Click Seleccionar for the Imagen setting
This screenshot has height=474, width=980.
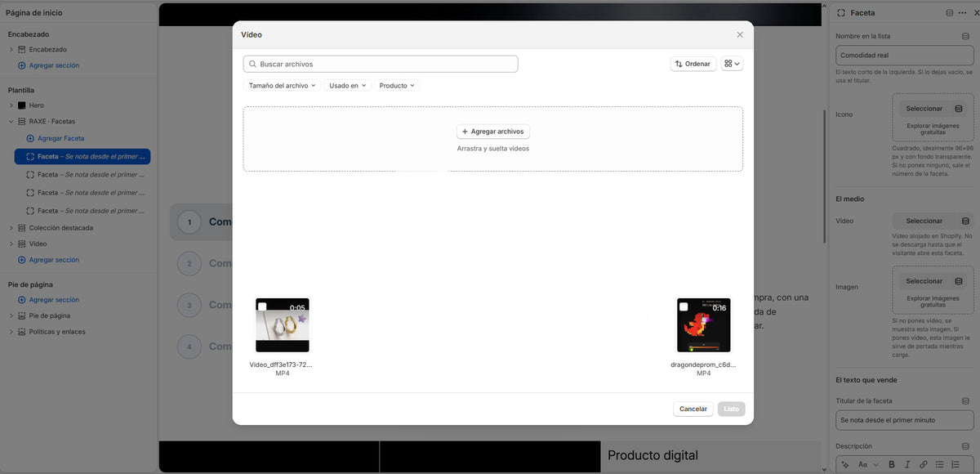pyautogui.click(x=924, y=281)
